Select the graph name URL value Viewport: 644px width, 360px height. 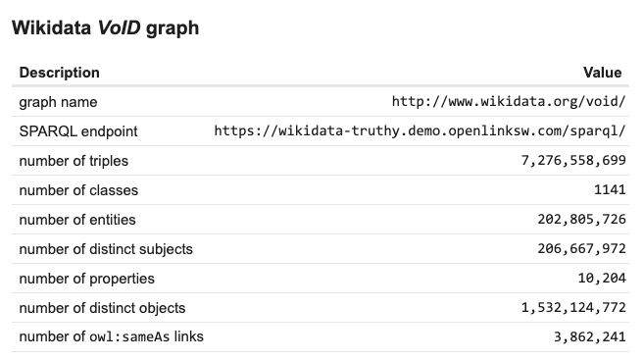point(509,101)
